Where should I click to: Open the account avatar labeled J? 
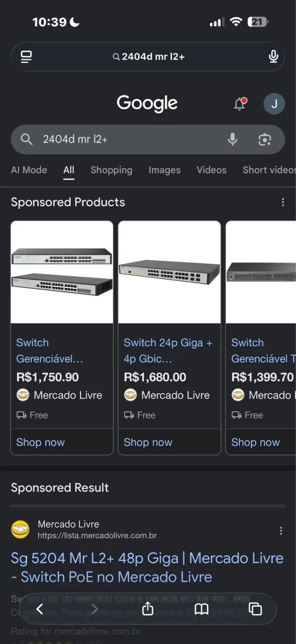tap(274, 104)
